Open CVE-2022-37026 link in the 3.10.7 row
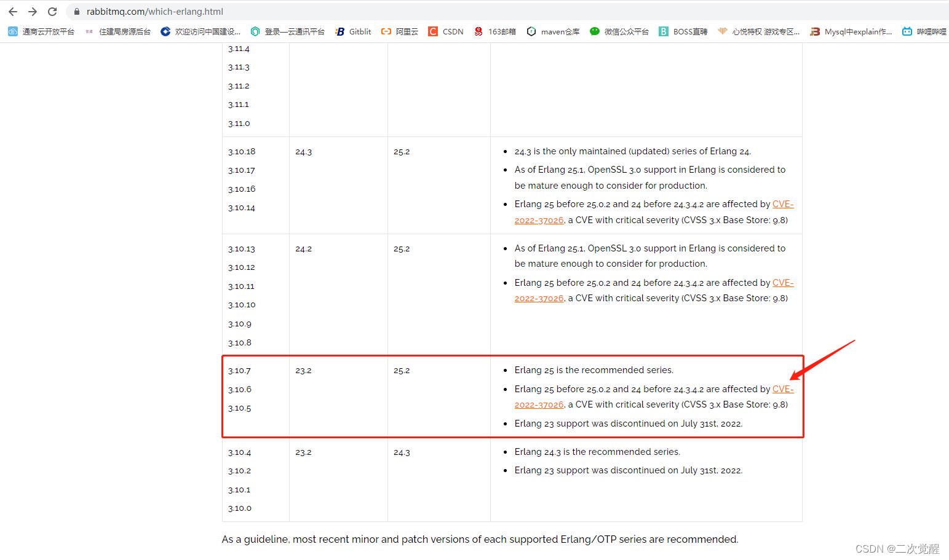The height and width of the screenshot is (560, 949). [539, 404]
